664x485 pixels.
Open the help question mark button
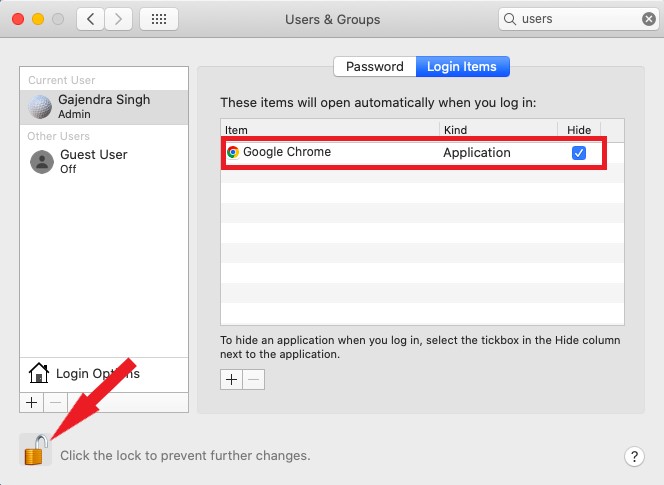(x=634, y=456)
